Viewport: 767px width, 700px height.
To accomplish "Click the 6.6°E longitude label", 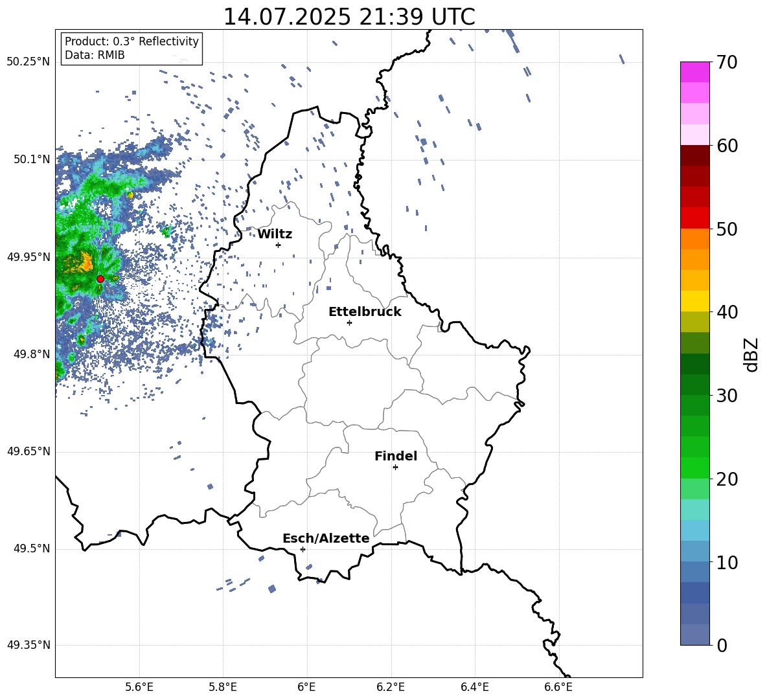I will (558, 687).
